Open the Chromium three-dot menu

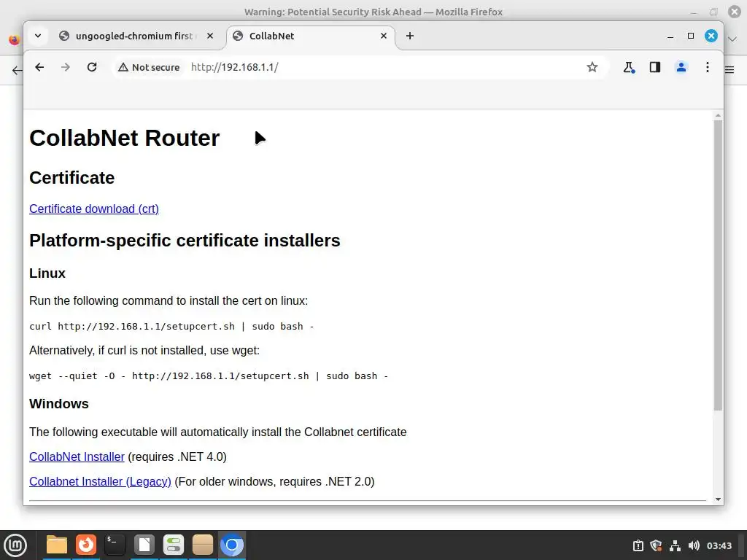[708, 67]
